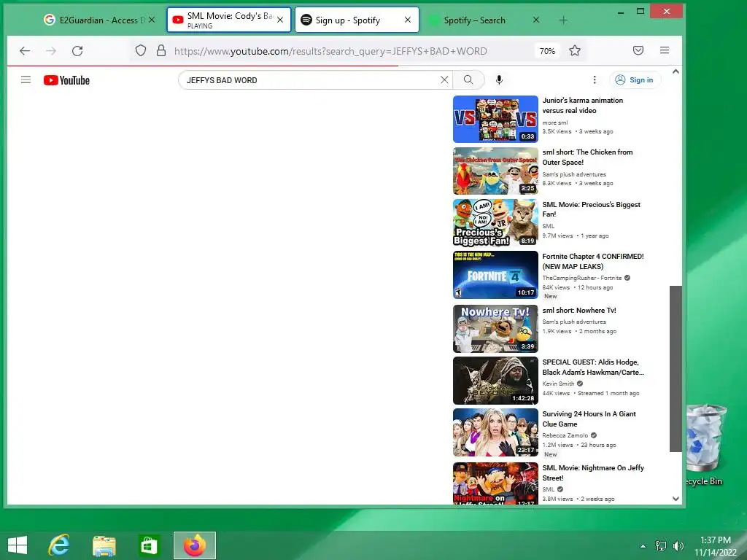Close the E2Guardian tab

click(x=152, y=20)
